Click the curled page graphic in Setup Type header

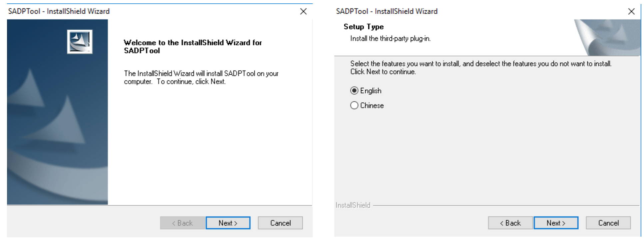click(x=607, y=37)
